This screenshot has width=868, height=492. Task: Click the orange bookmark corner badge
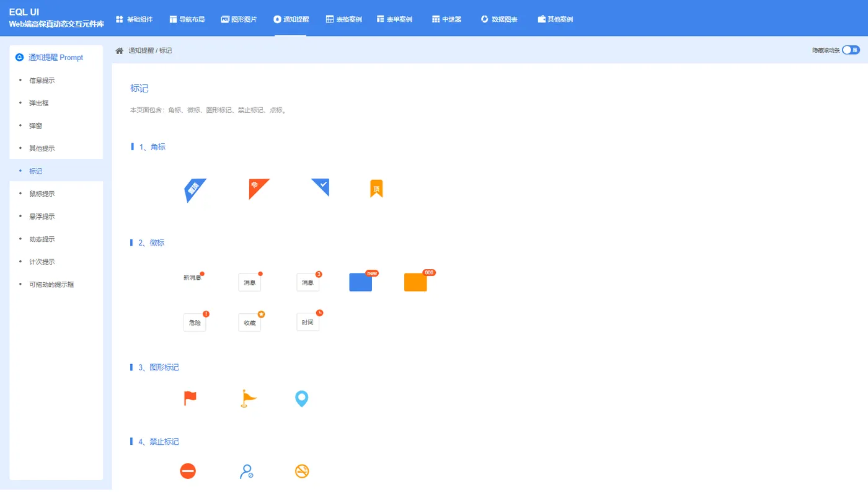tap(376, 189)
